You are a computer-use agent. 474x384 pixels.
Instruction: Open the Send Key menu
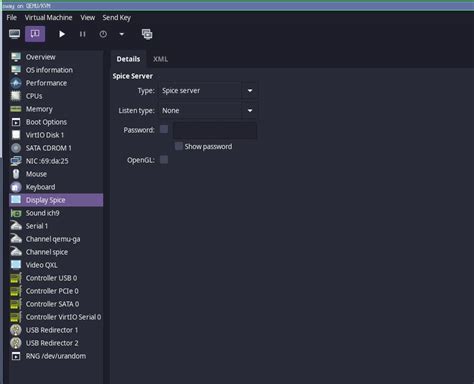pos(117,18)
